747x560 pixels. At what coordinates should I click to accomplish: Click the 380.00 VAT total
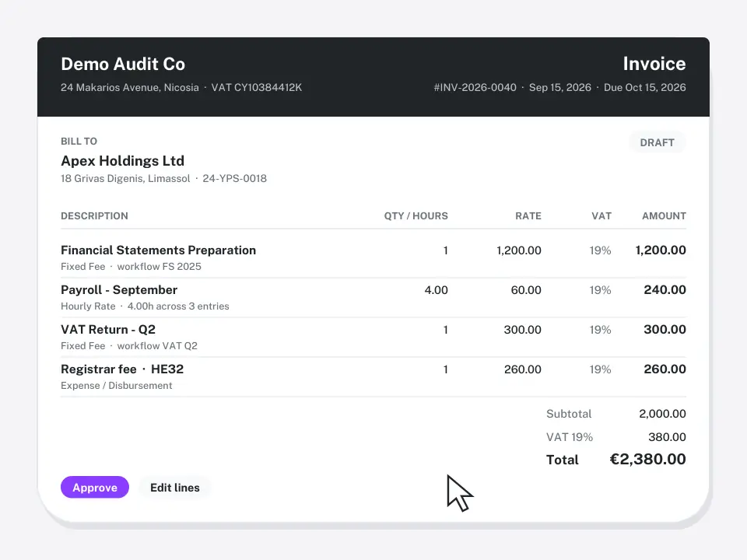[667, 437]
